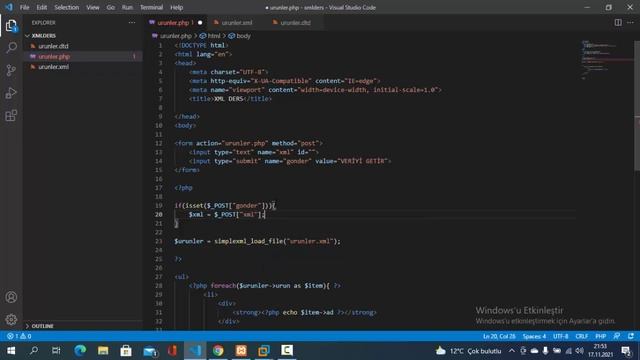Change end of line sequence CRLF
640x360 pixels.
point(582,336)
